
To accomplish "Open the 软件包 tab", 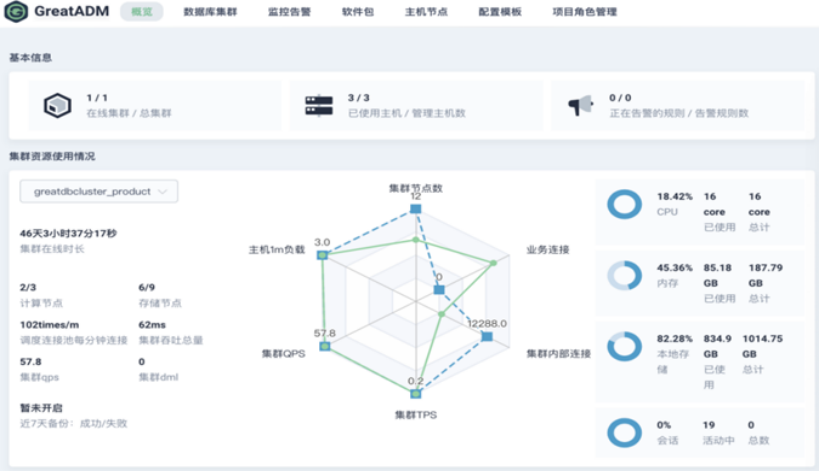I will pos(358,12).
